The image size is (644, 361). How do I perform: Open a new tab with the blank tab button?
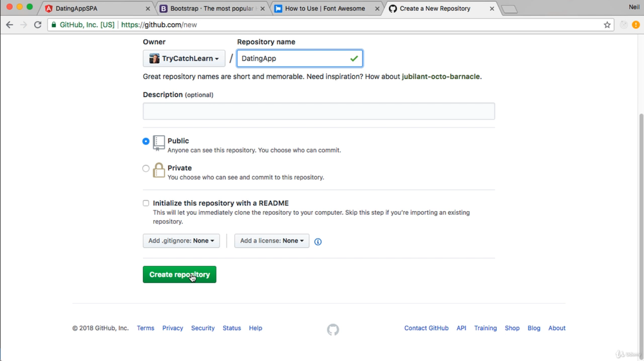[509, 9]
